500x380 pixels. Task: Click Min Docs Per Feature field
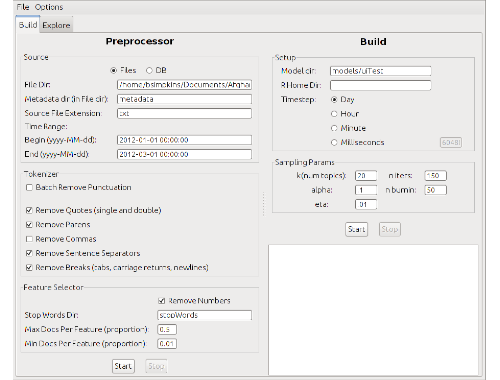167,344
